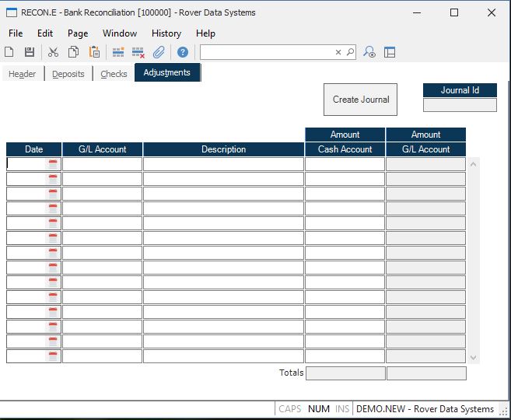Open the History menu
The width and height of the screenshot is (511, 420).
[x=166, y=33]
